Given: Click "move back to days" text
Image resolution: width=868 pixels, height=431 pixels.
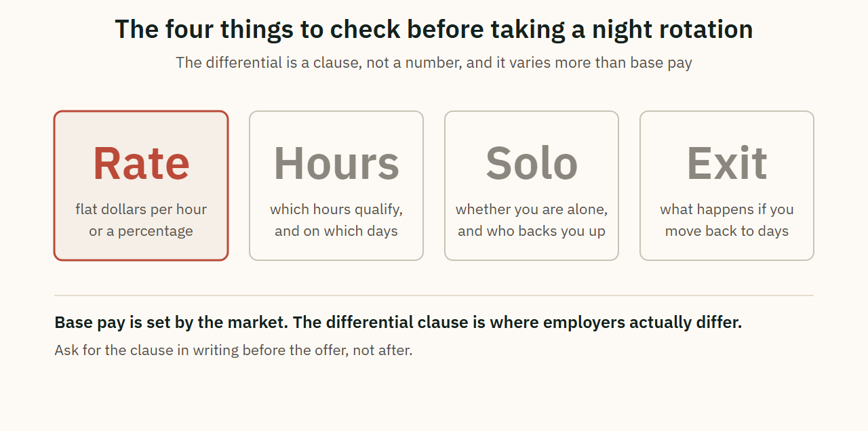Looking at the screenshot, I should (727, 231).
